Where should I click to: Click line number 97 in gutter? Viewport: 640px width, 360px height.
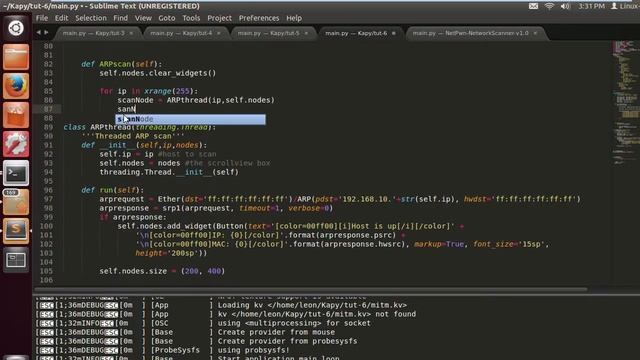(48, 199)
